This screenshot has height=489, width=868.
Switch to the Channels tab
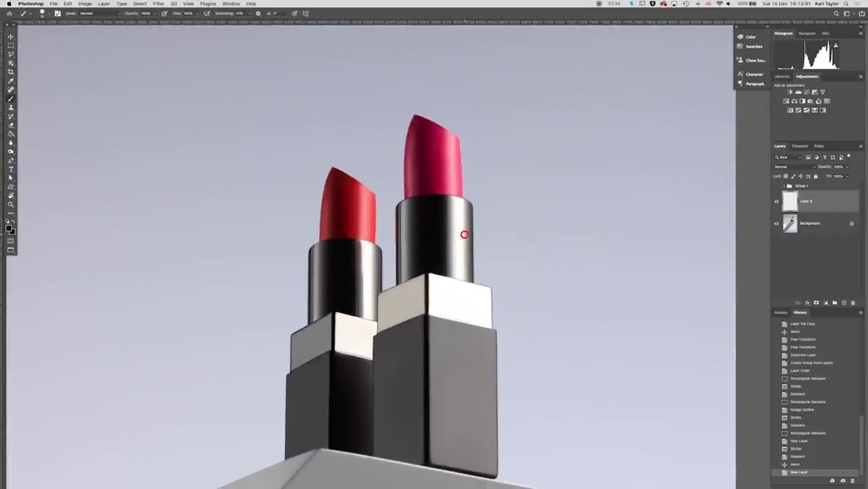coord(800,146)
